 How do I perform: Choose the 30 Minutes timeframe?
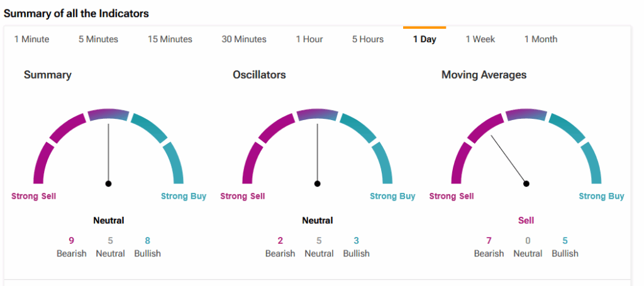point(244,39)
